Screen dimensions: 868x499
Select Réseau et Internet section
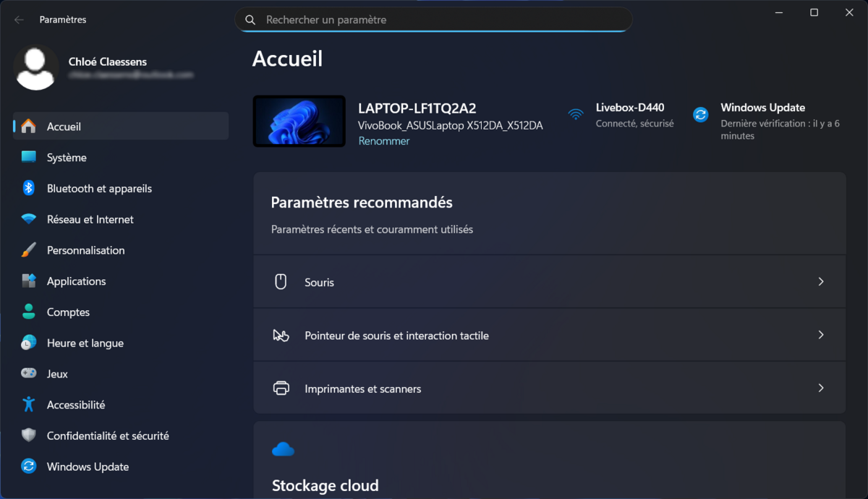(x=121, y=219)
